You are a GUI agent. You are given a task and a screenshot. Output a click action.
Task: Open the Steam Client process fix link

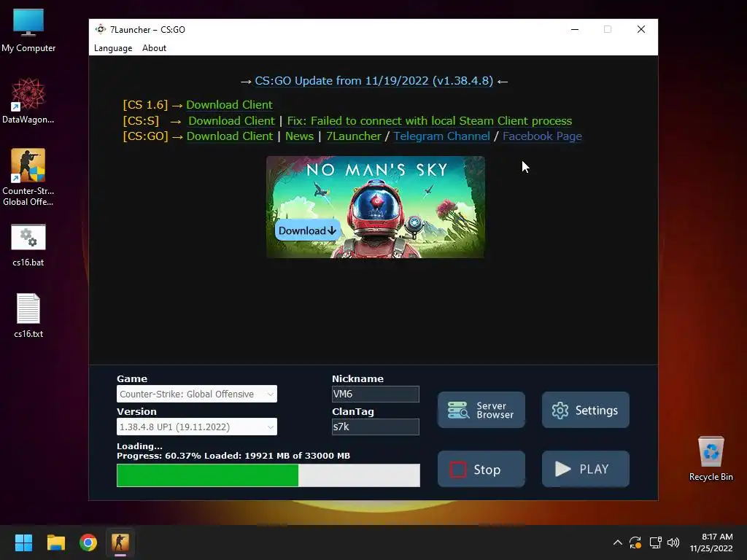click(429, 121)
